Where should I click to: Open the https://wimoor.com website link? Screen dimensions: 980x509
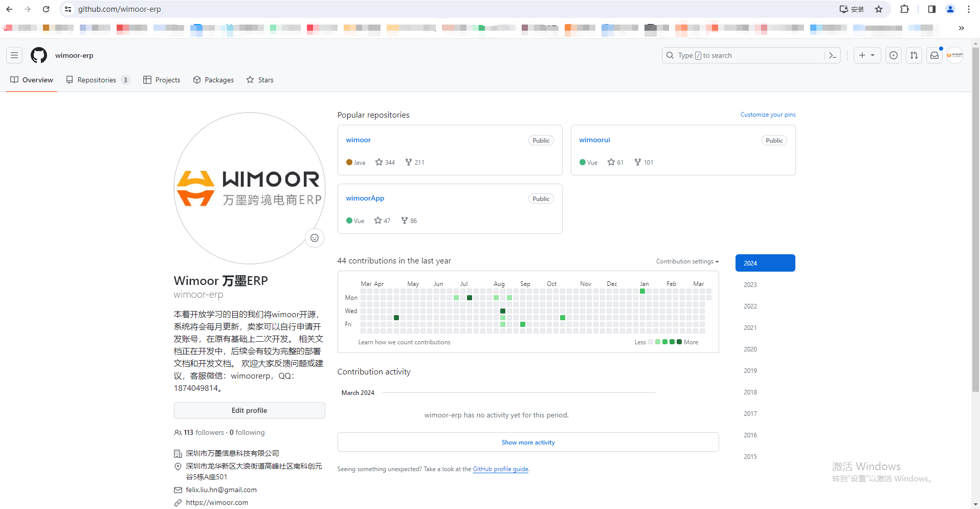pyautogui.click(x=217, y=502)
